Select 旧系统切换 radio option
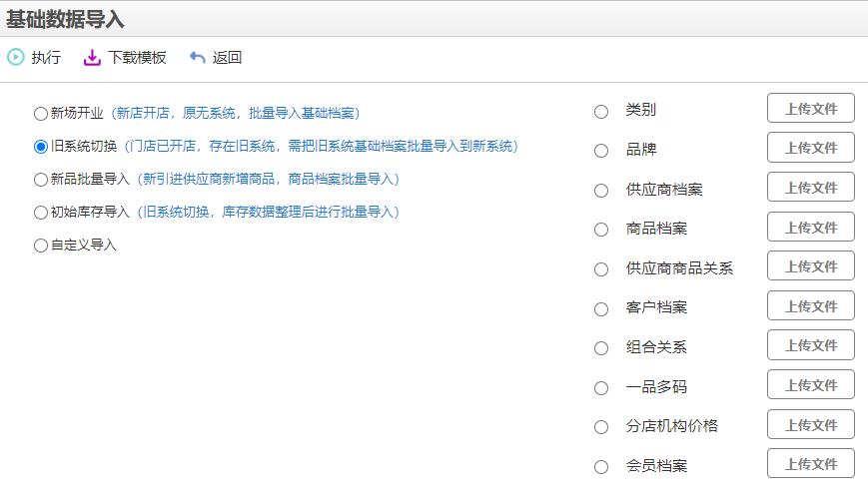The width and height of the screenshot is (868, 504). (x=40, y=147)
